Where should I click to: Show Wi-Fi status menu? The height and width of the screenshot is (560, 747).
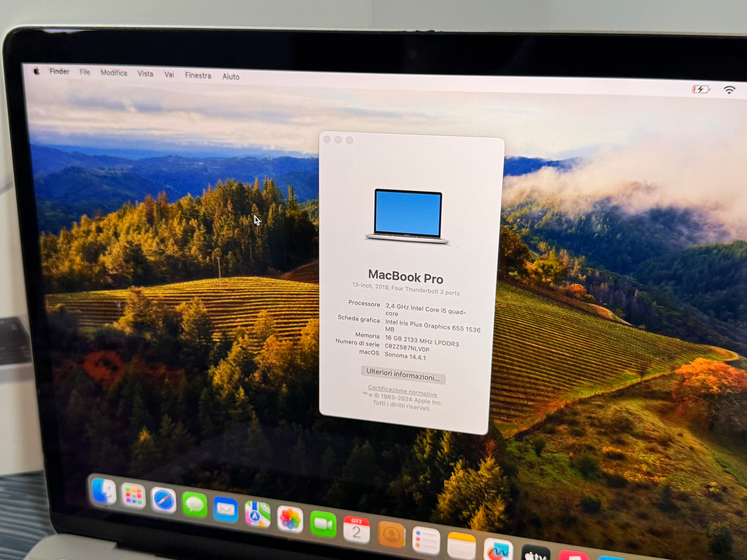click(729, 90)
